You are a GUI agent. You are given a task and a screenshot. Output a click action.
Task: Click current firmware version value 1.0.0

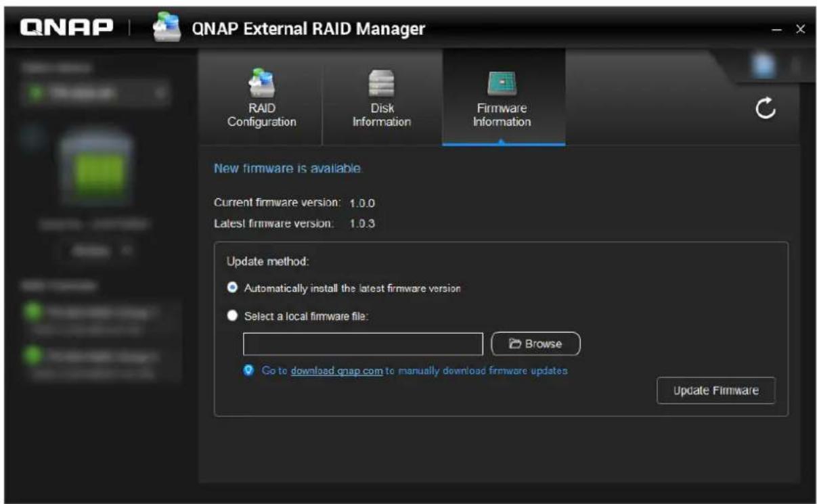362,202
